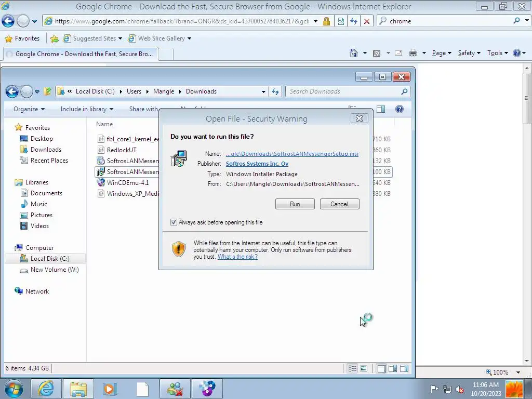This screenshot has height=399, width=532.
Task: Click Run in the Security Warning dialog
Action: point(295,204)
